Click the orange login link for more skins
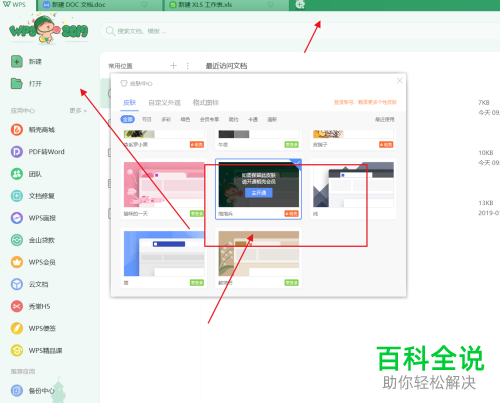This screenshot has width=500, height=403. click(x=365, y=102)
